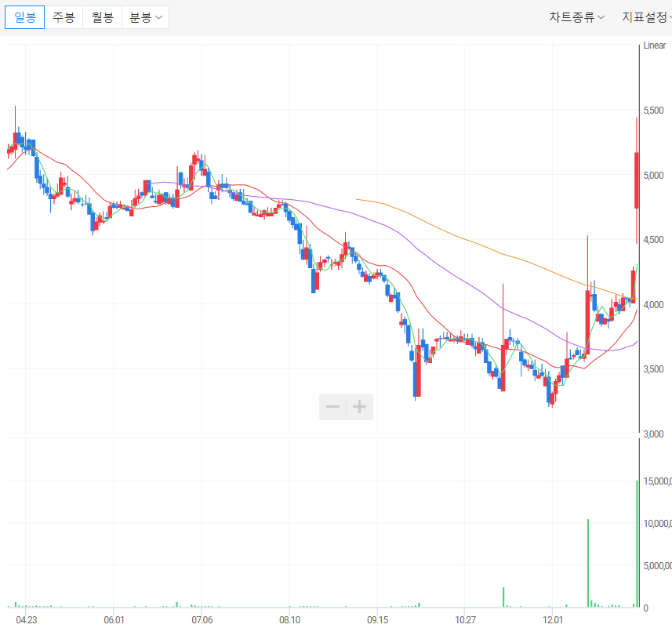The height and width of the screenshot is (628, 672).
Task: Open the 차트종류 chart type dropdown
Action: click(576, 17)
